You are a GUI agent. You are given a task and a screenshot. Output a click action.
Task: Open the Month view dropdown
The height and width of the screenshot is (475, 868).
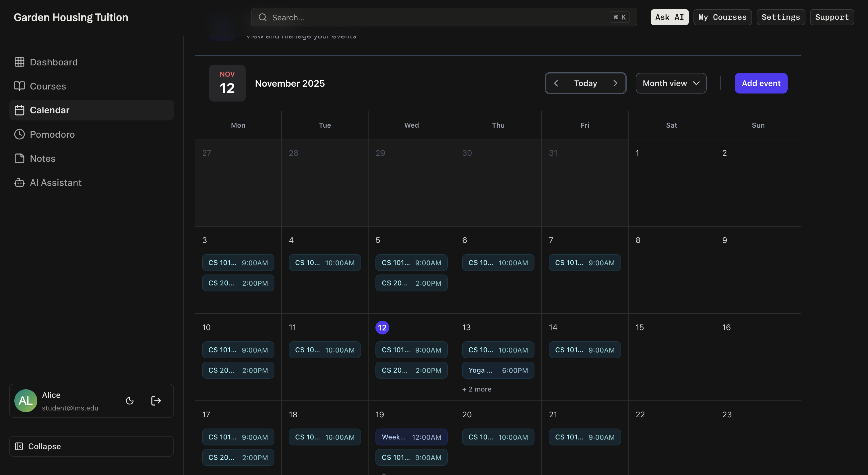click(671, 83)
